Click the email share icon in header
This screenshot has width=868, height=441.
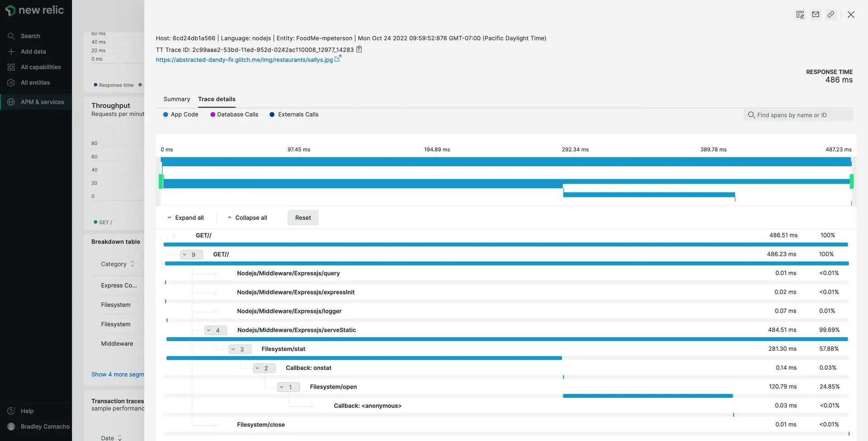[x=816, y=14]
